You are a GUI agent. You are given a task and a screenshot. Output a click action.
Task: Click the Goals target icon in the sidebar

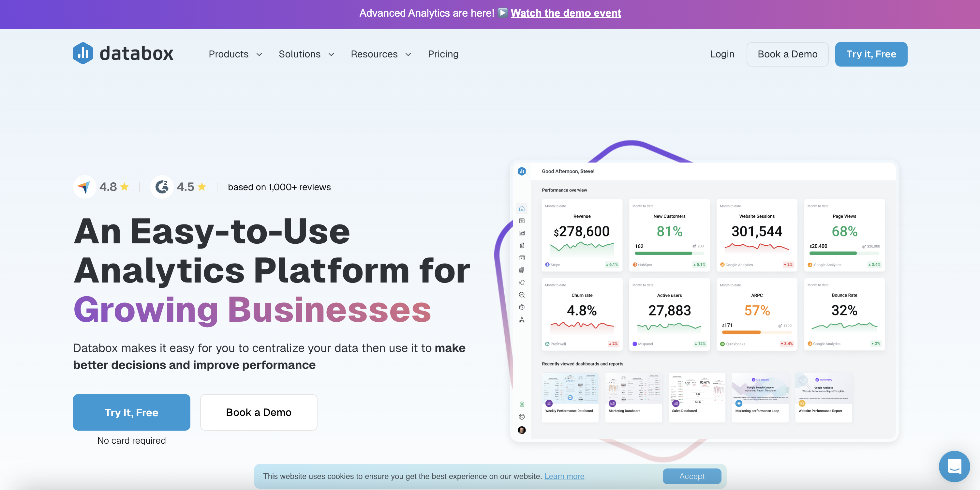pyautogui.click(x=522, y=246)
